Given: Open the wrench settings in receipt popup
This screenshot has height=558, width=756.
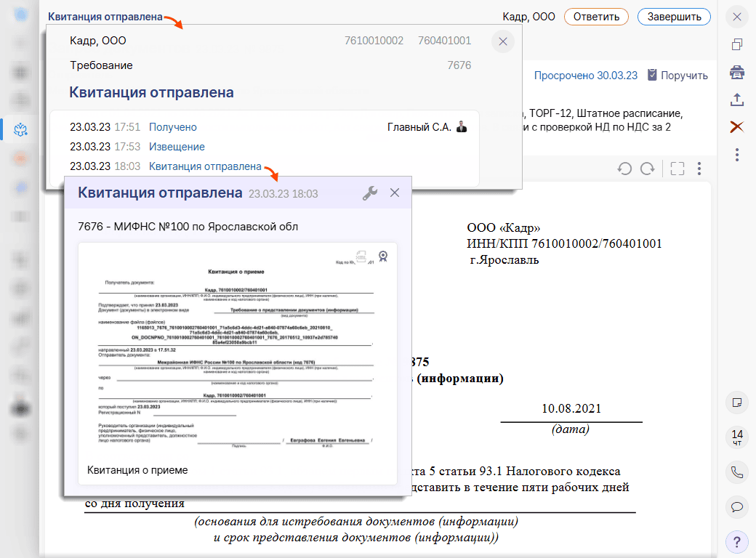Looking at the screenshot, I should (369, 193).
